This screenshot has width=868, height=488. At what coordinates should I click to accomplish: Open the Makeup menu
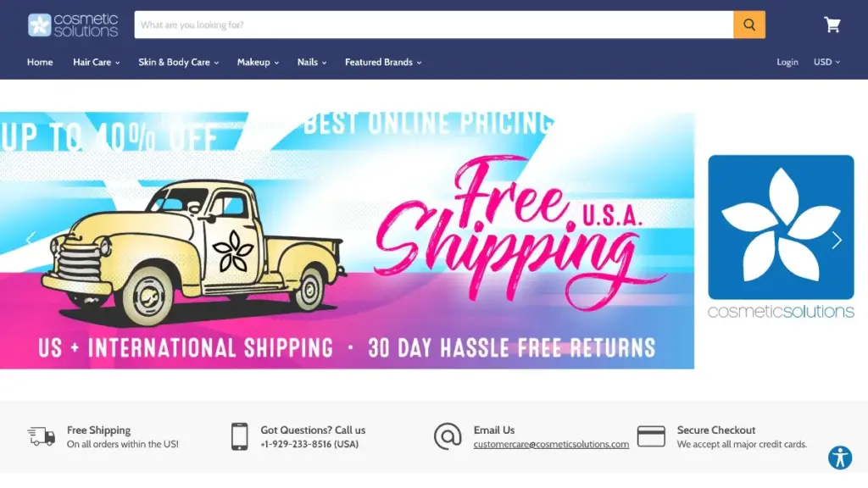click(258, 63)
